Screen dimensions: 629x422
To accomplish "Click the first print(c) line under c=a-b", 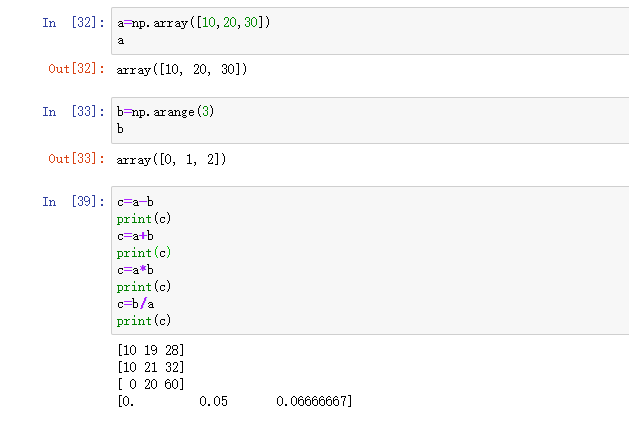I will click(x=144, y=219).
